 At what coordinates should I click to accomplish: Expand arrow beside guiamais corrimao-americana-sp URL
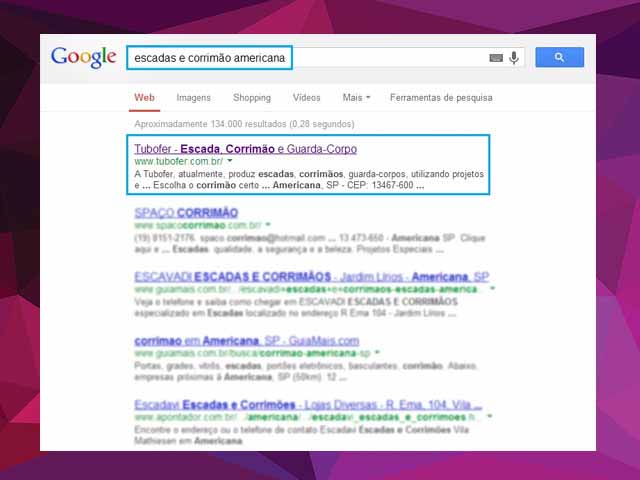pyautogui.click(x=377, y=352)
